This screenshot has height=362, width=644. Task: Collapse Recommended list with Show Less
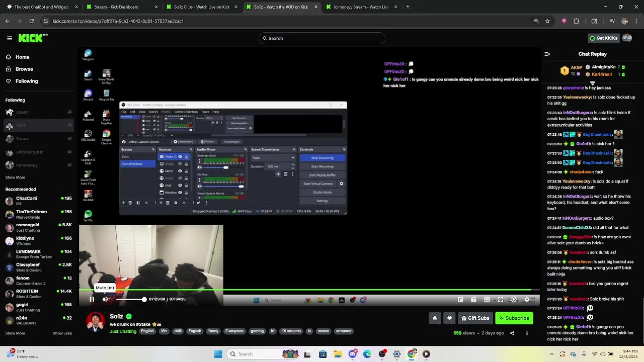[62, 333]
